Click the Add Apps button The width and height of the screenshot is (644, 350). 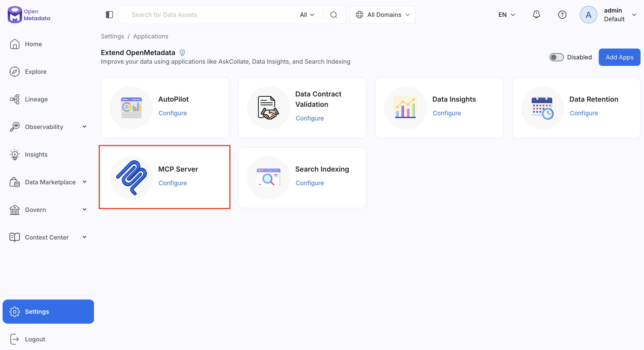619,57
